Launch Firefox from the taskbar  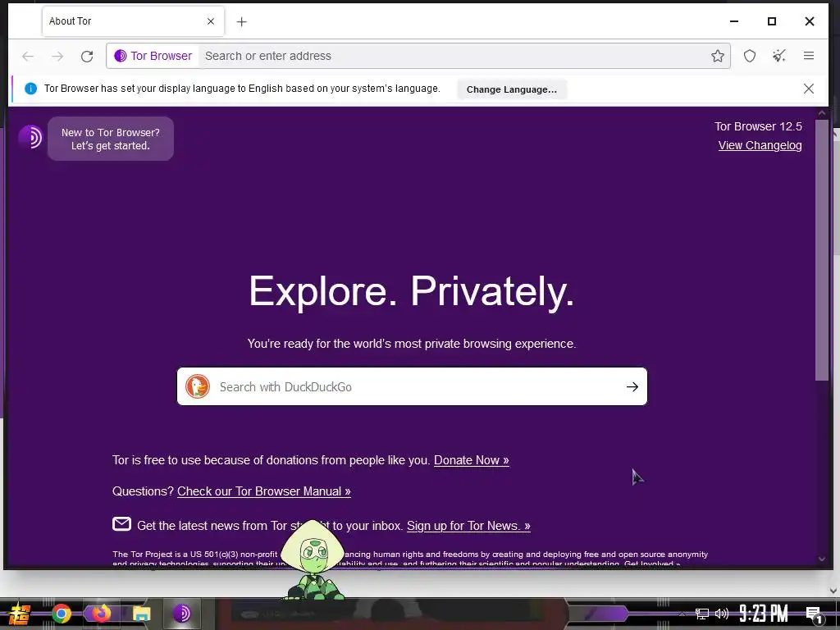pos(101,614)
